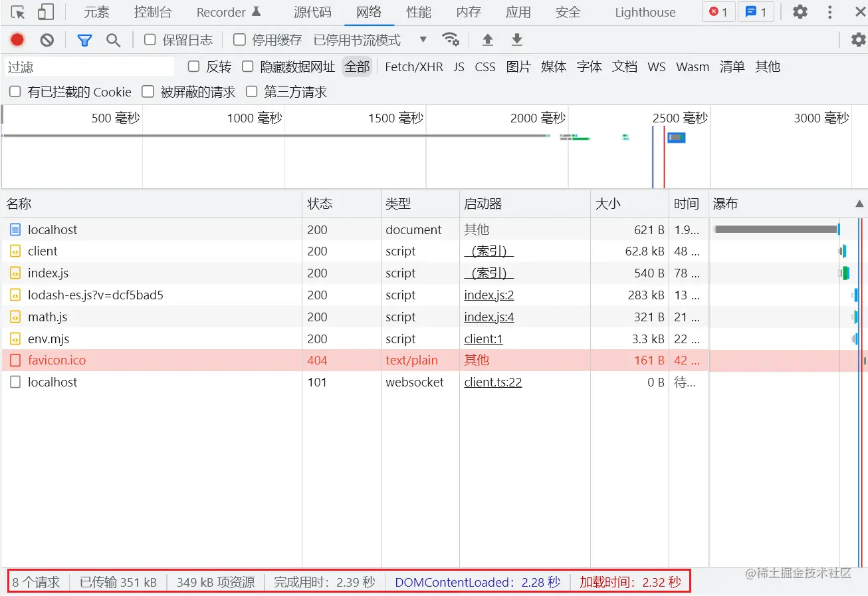
Task: Toggle sort arrow in 瀑布 column header
Action: 859,204
